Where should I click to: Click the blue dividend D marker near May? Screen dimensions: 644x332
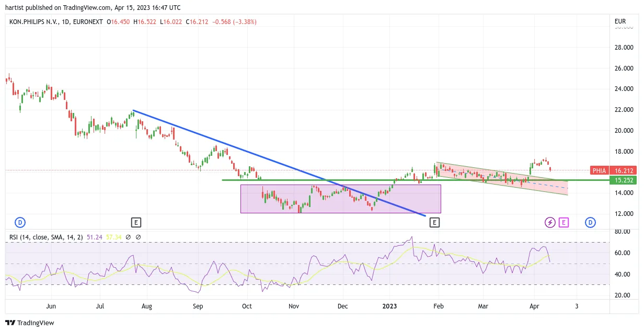(x=590, y=223)
